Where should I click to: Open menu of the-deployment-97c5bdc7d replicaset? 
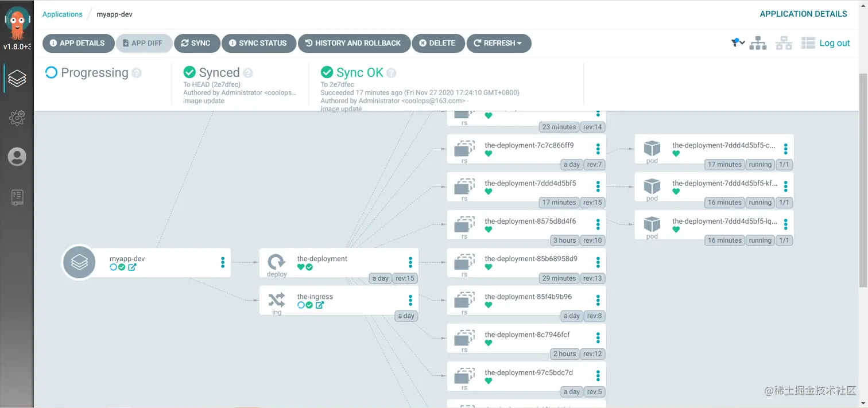pyautogui.click(x=598, y=376)
